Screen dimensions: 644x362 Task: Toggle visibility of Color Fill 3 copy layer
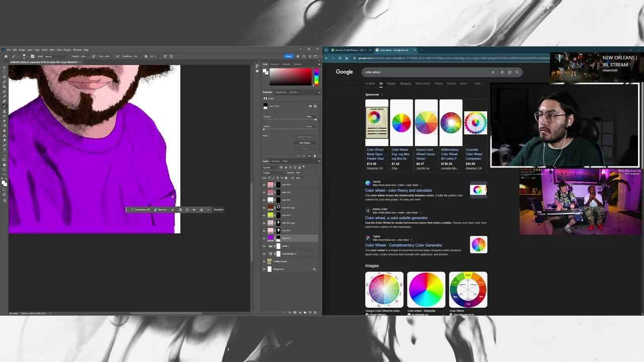tap(264, 207)
